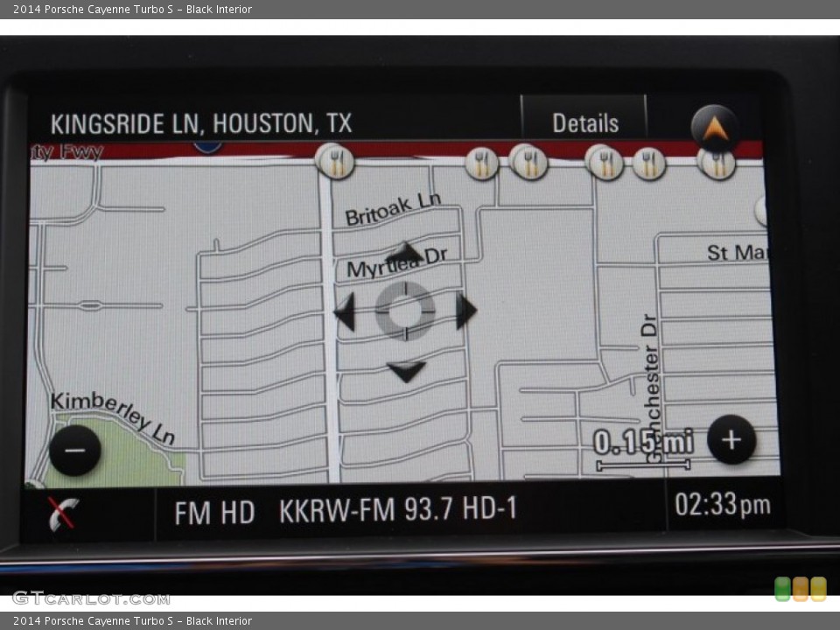Select the restaurant icon above Britoak Ln
This screenshot has height=630, width=840.
pyautogui.click(x=335, y=161)
